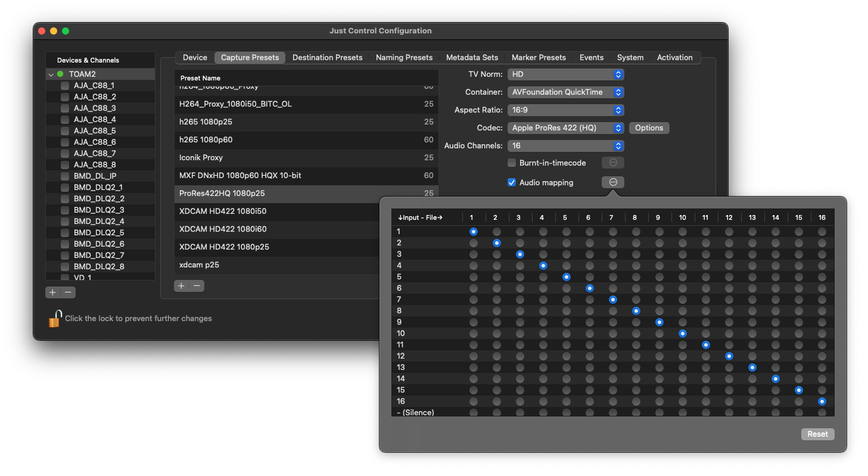The image size is (868, 476).
Task: Select mapping radio input 2 to file 1
Action: (474, 243)
